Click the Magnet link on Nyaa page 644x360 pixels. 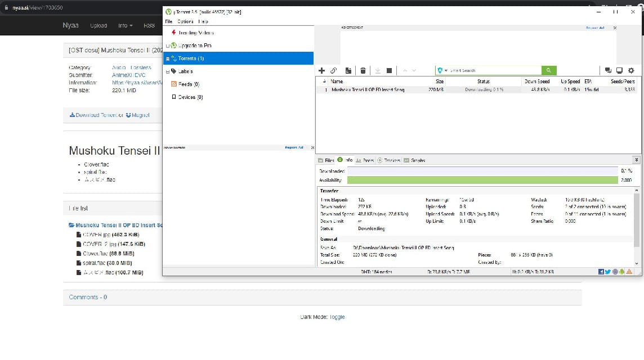point(137,115)
